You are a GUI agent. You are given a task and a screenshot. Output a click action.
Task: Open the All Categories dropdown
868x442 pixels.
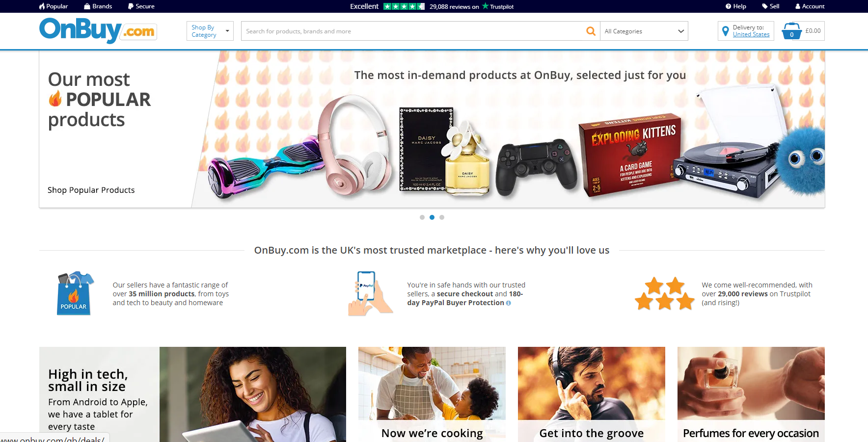tap(644, 31)
